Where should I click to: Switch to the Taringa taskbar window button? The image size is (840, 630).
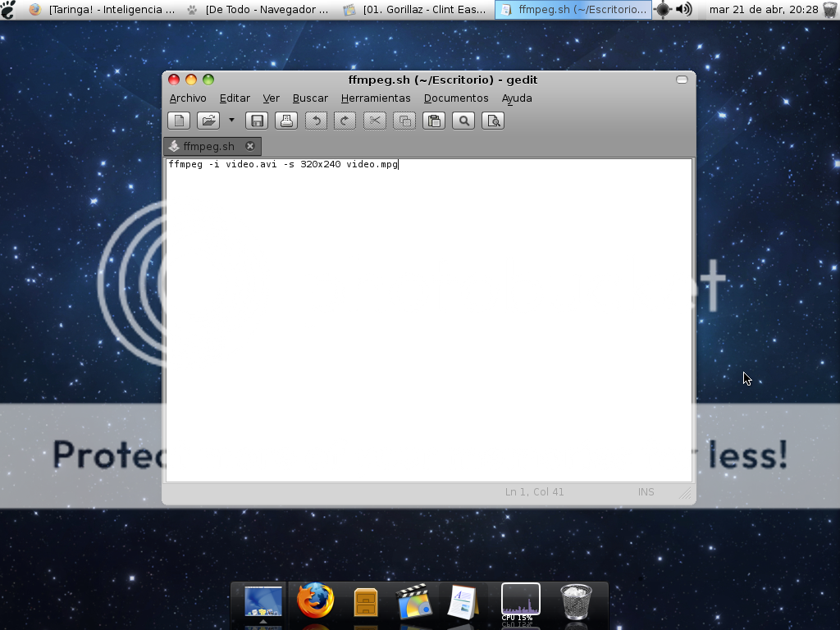coord(103,10)
